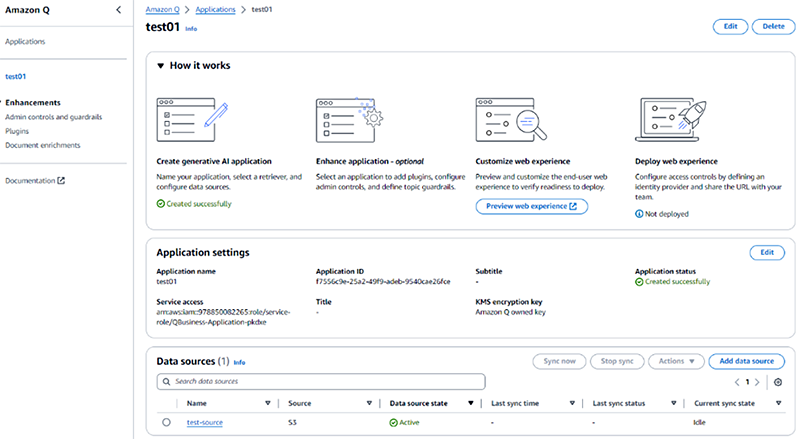
Task: Sort by the Current sync state column arrow
Action: 779,403
